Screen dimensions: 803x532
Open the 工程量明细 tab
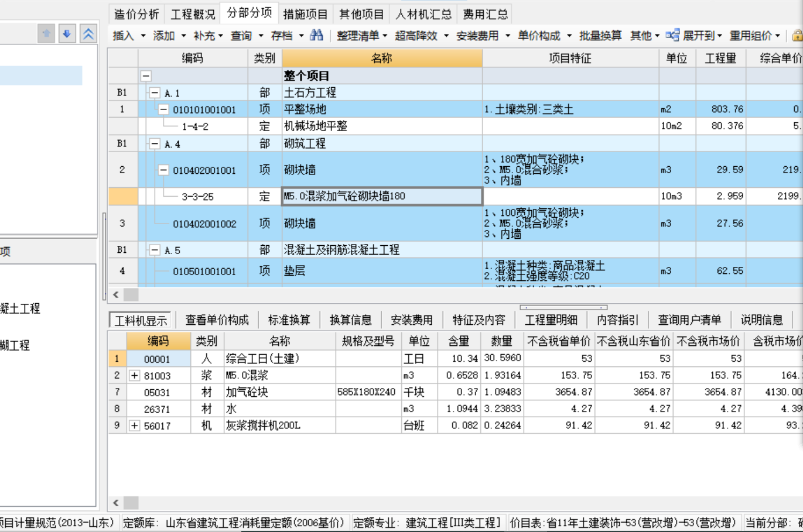[551, 320]
